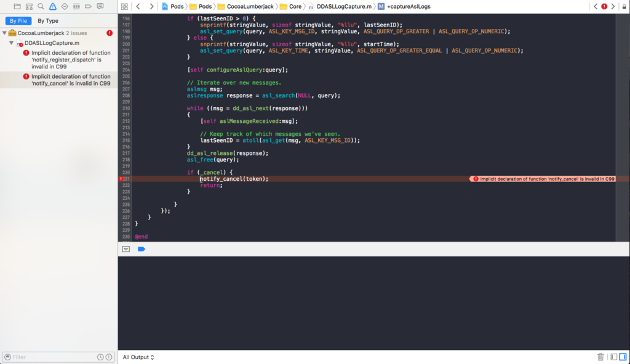Open the Test navigator diamond icon
630x364 pixels.
pyautogui.click(x=64, y=6)
